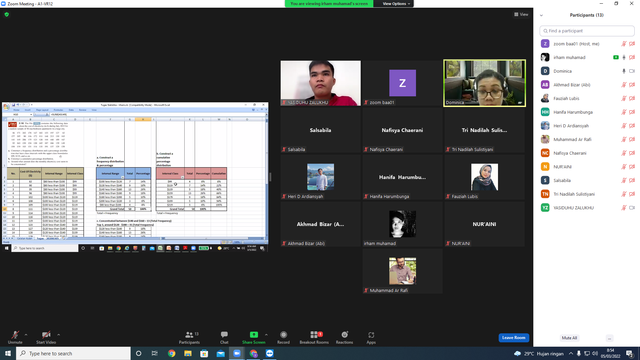The width and height of the screenshot is (640, 360).
Task: Open Google Chrome from the taskbar
Action: [x=171, y=353]
